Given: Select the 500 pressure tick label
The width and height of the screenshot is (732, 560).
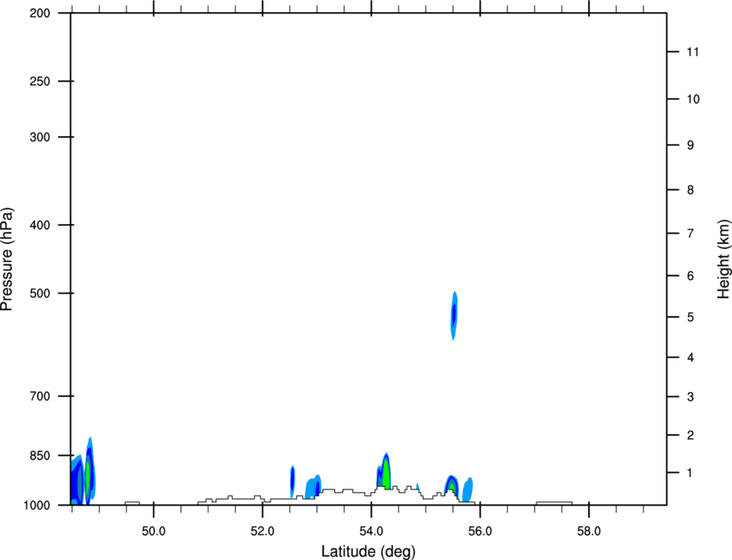Looking at the screenshot, I should pos(40,293).
